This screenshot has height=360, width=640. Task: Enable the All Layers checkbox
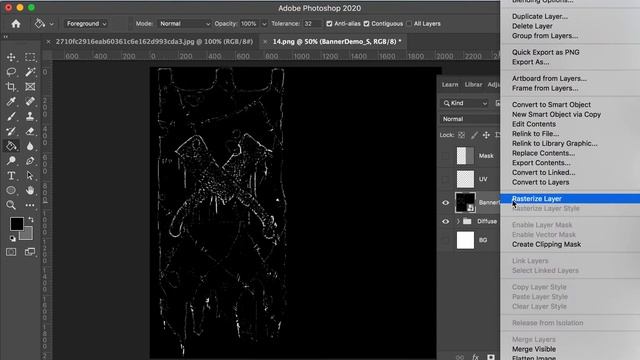[x=409, y=24]
